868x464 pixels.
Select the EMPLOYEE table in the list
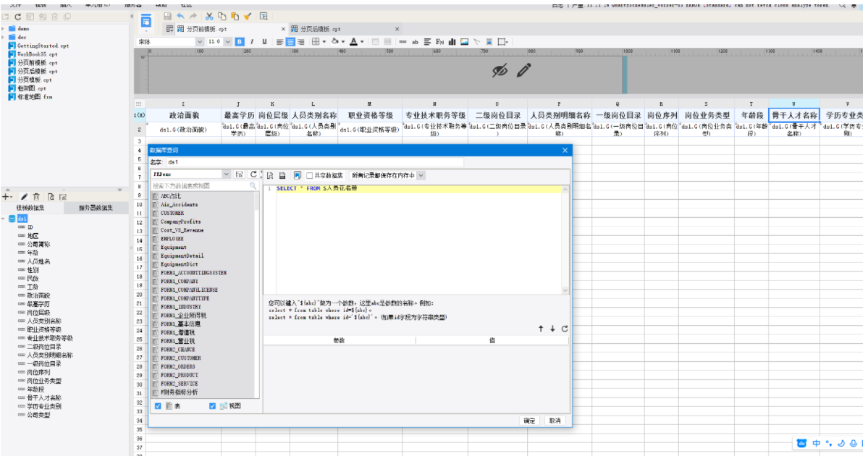[172, 239]
